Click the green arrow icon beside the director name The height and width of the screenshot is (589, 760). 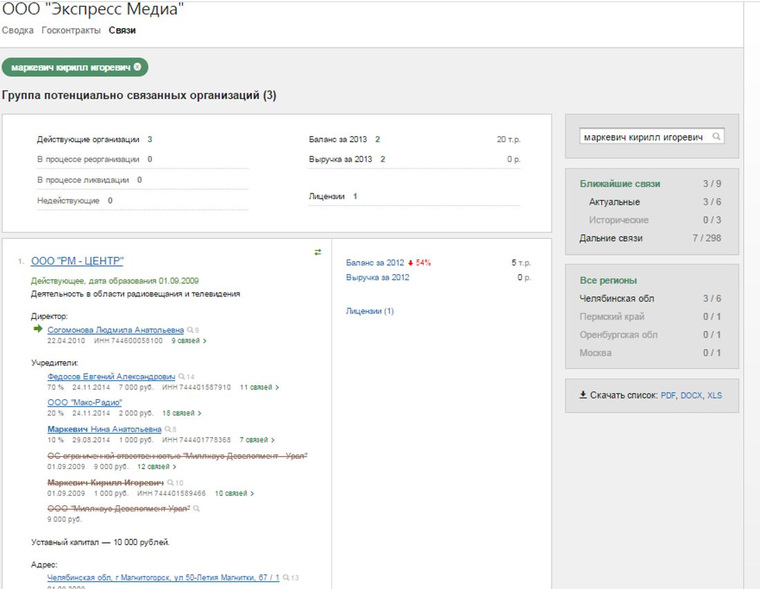38,329
